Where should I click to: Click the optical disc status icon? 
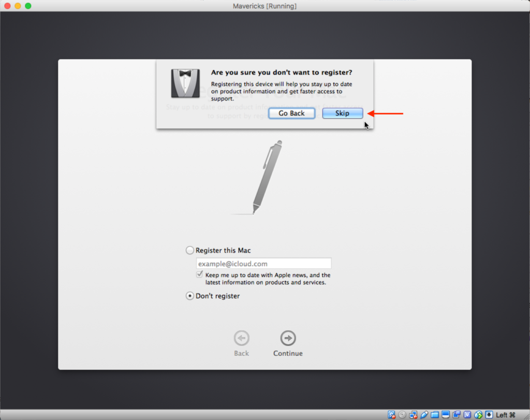coord(403,415)
